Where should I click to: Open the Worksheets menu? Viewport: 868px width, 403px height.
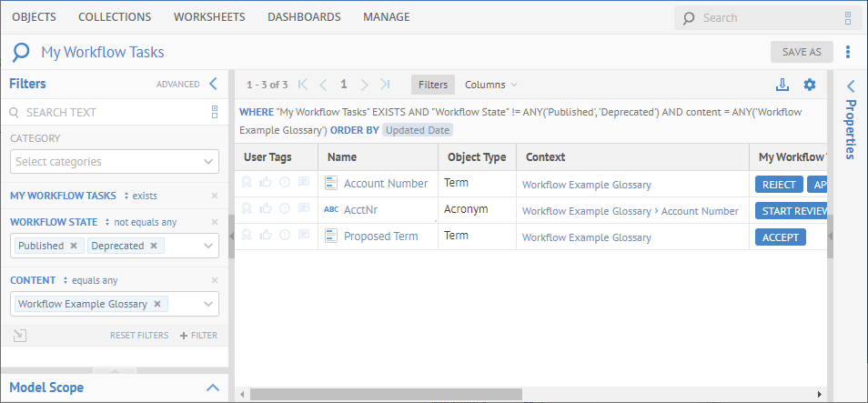209,16
